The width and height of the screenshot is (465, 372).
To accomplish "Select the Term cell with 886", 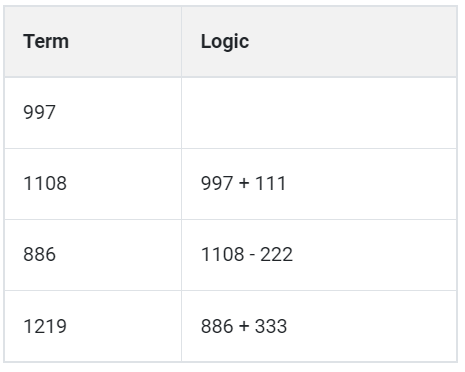I will (x=93, y=255).
